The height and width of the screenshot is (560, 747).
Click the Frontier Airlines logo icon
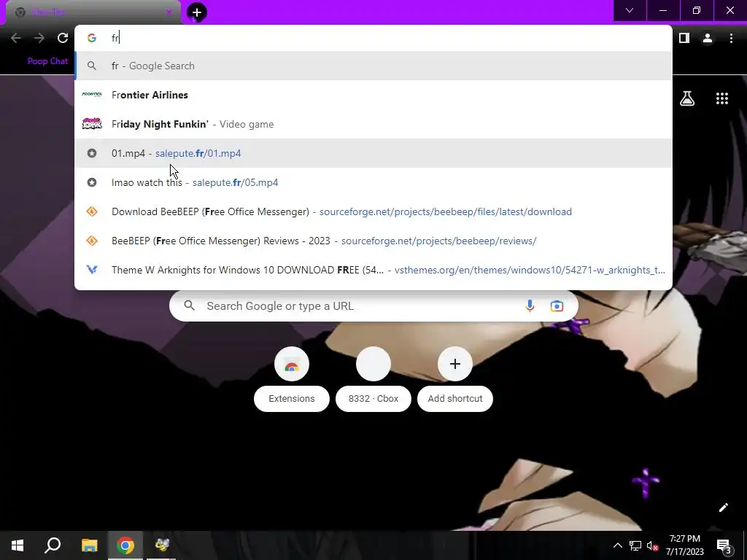92,95
